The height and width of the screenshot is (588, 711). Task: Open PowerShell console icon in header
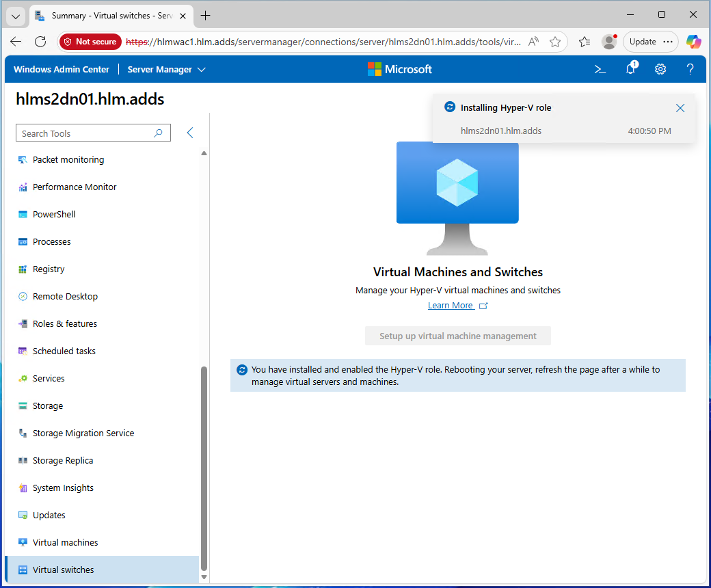(600, 69)
